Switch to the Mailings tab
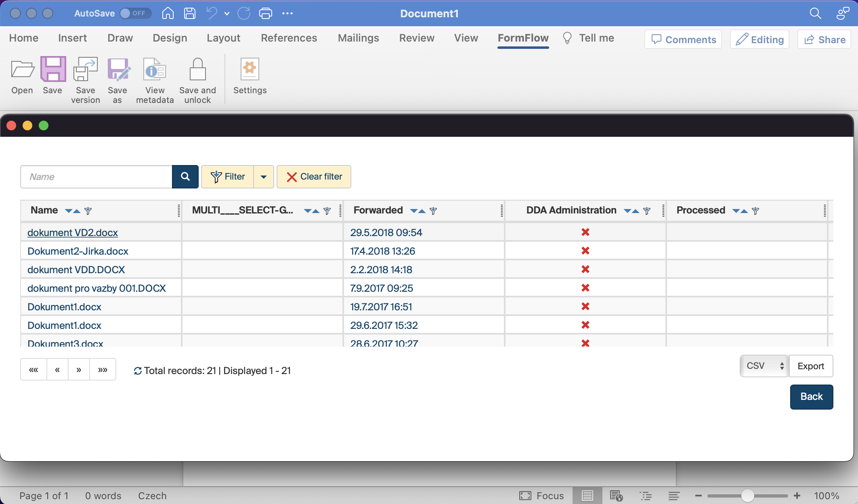This screenshot has height=504, width=858. click(358, 38)
